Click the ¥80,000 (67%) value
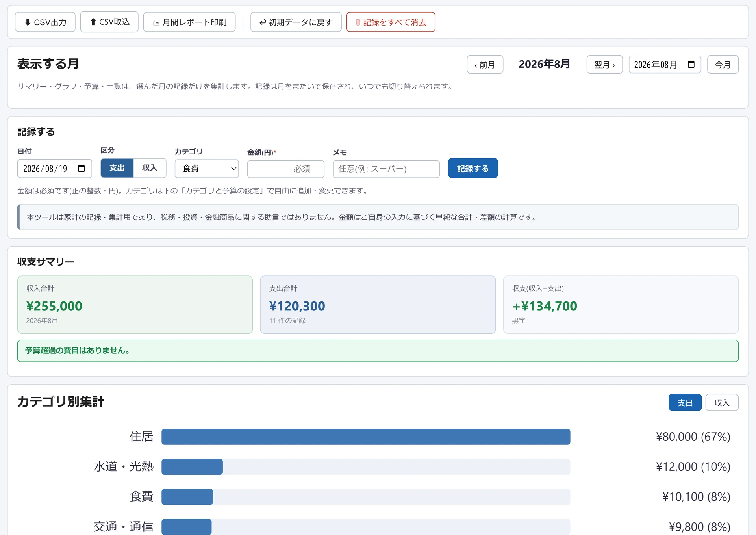The image size is (756, 535). 693,437
